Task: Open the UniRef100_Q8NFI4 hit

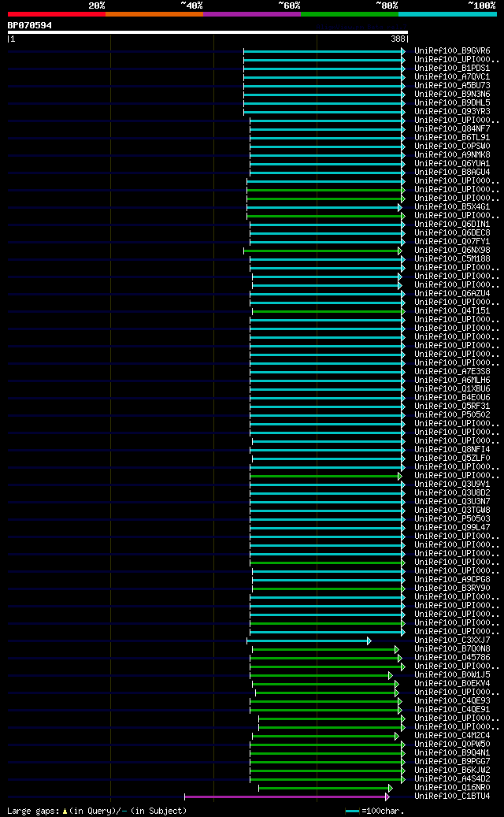Action: (452, 450)
